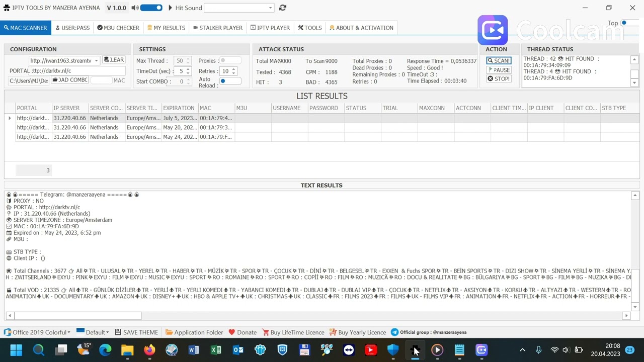Click the PAUSE button
Image resolution: width=644 pixels, height=362 pixels.
click(x=499, y=70)
